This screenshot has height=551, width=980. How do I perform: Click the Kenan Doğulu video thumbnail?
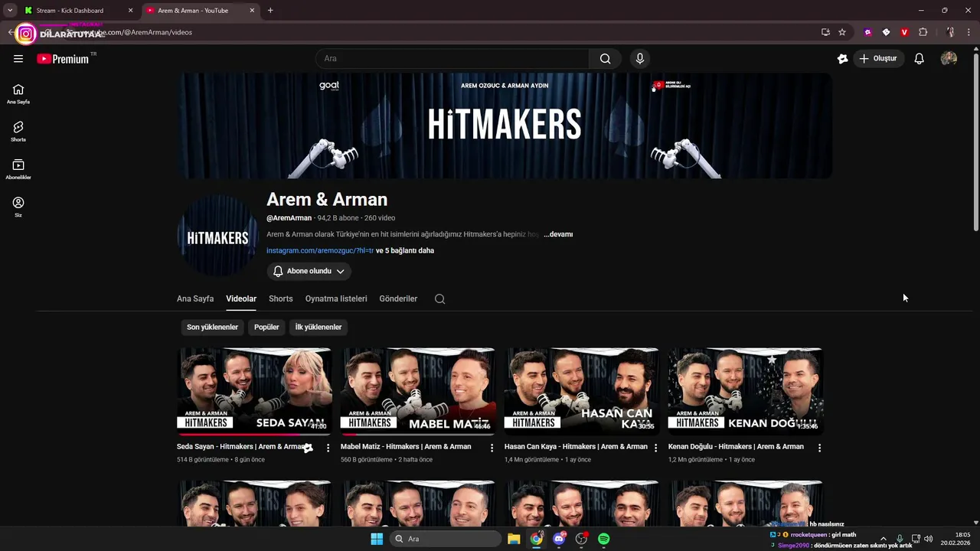(746, 391)
